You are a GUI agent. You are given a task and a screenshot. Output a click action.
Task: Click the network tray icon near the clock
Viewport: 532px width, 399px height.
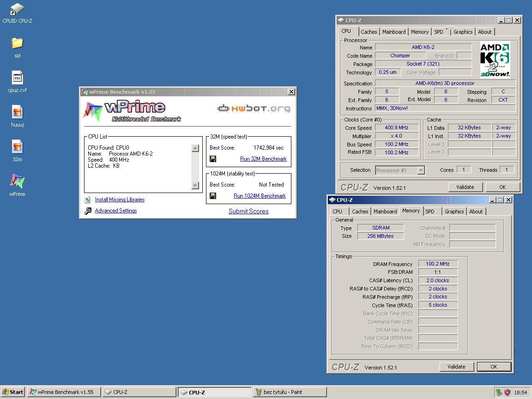[499, 392]
